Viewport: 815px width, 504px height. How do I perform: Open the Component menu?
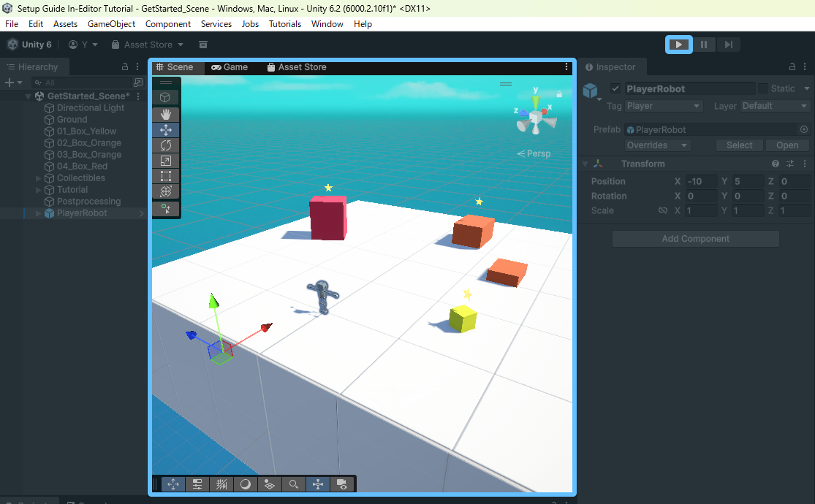coord(168,24)
